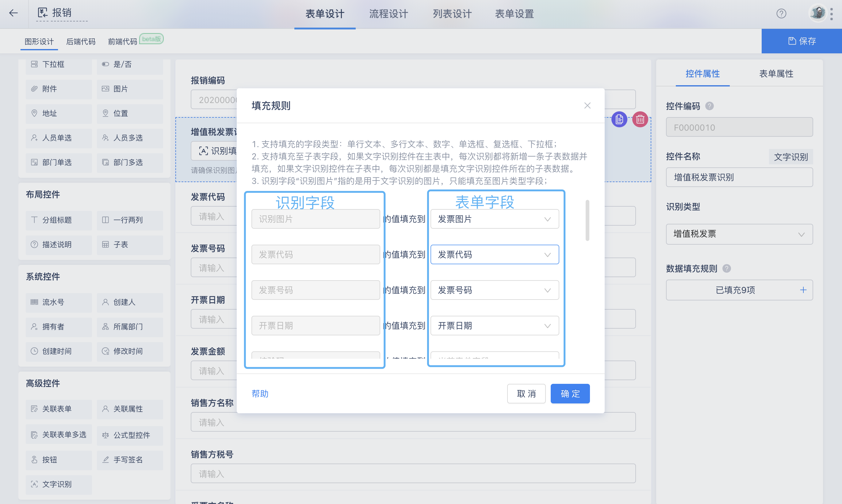Open the 控件属性 panel tab

coord(702,74)
